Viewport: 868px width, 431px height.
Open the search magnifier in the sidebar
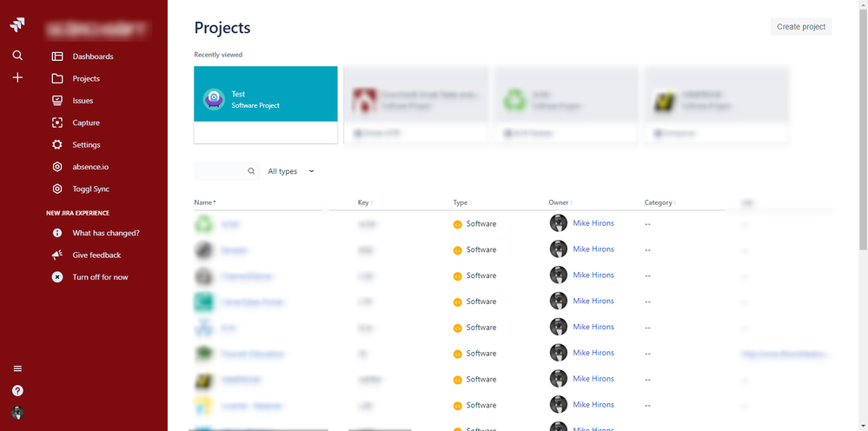click(x=17, y=56)
